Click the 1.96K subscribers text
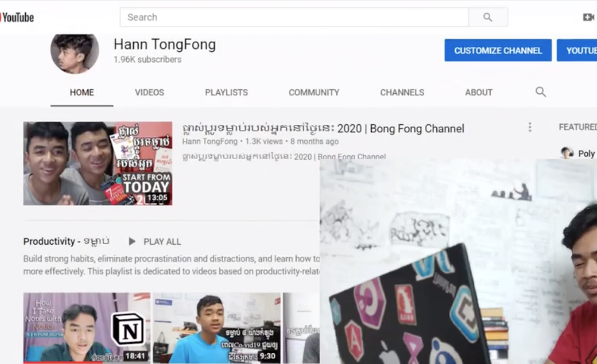 [148, 60]
